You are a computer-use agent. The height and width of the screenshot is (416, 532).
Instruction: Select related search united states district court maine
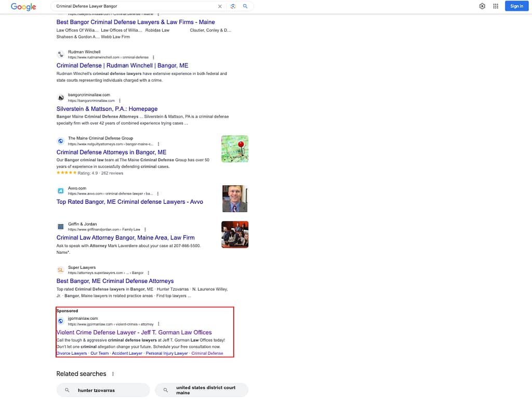coord(202,390)
